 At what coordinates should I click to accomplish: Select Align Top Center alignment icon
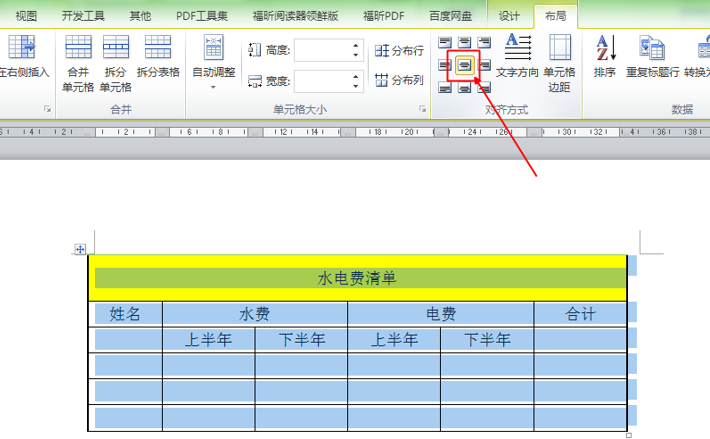[465, 43]
